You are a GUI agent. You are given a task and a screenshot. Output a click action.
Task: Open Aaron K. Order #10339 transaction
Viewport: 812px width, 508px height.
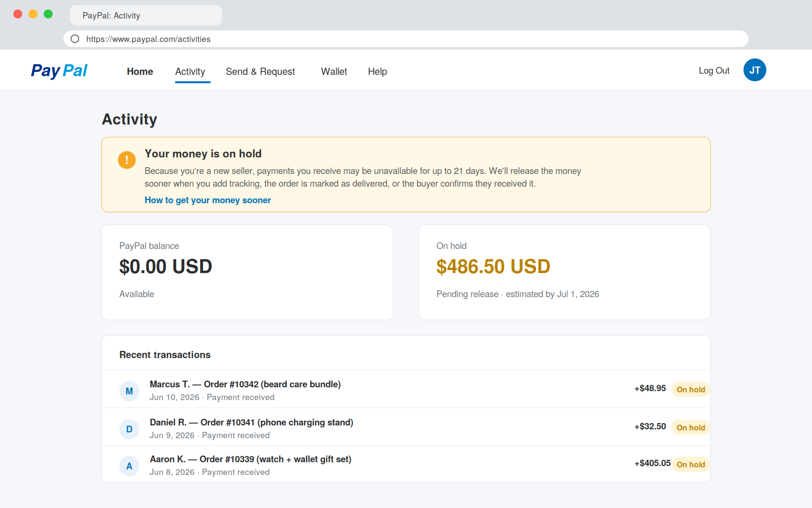(406, 464)
